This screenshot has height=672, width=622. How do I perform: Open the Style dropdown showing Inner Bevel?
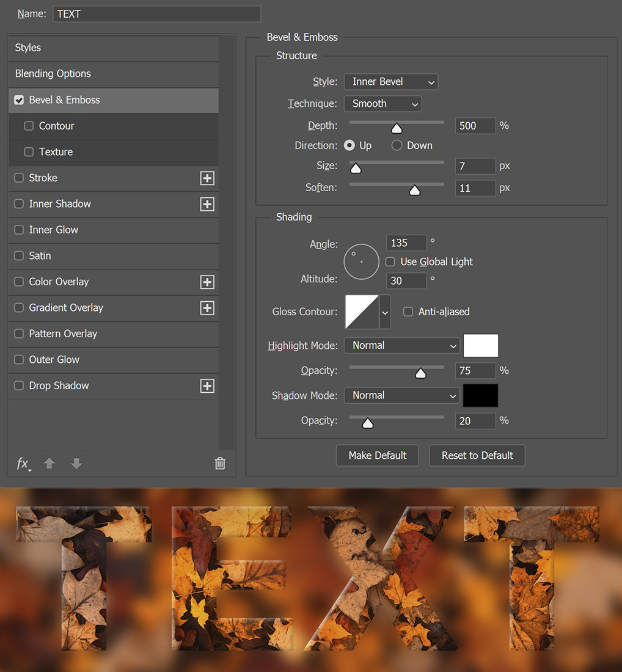390,81
